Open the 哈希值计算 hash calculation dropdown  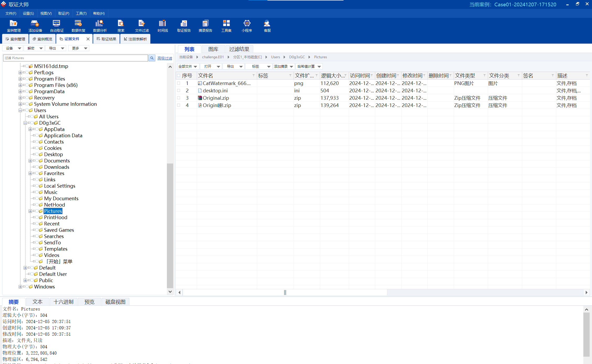(309, 67)
